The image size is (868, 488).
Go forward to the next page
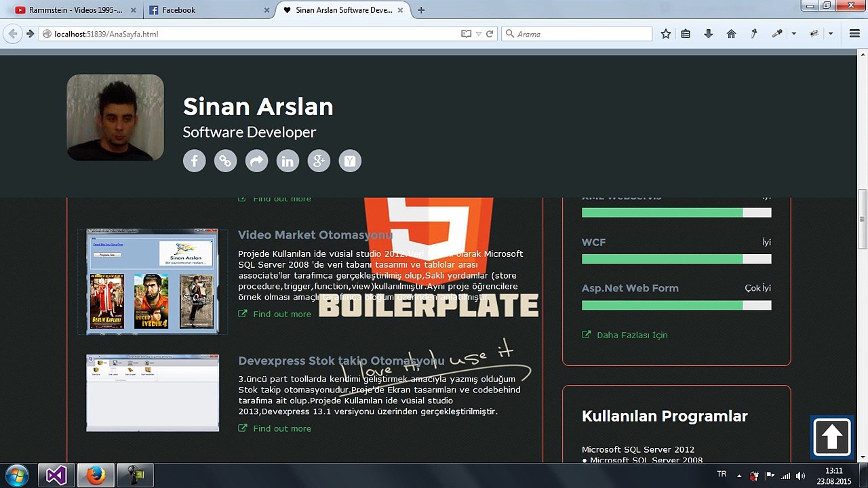[x=30, y=34]
